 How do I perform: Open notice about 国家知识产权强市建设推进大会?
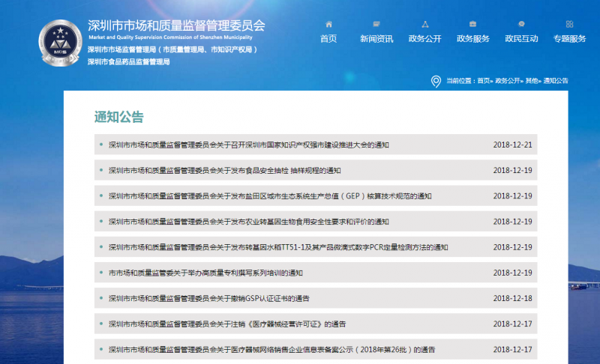tap(249, 145)
